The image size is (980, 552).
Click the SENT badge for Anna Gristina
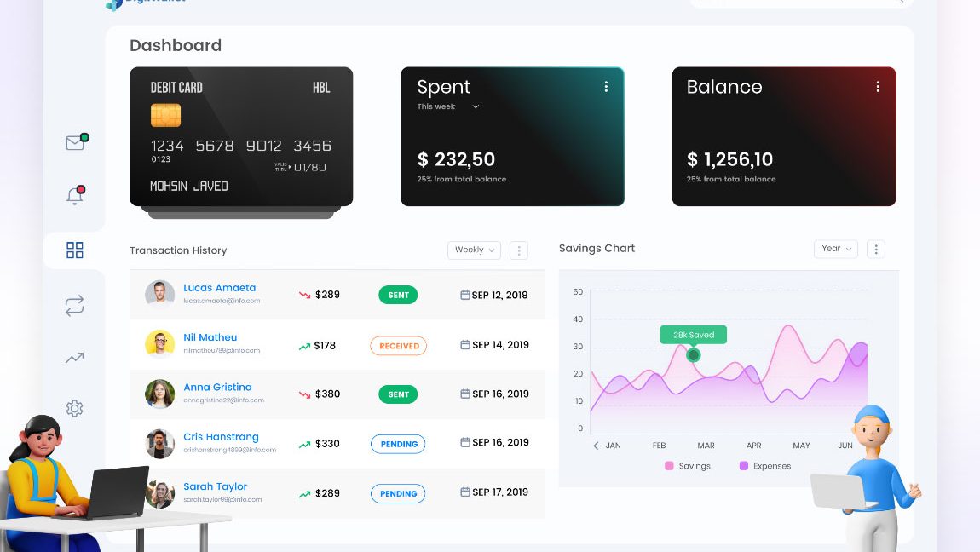tap(398, 394)
